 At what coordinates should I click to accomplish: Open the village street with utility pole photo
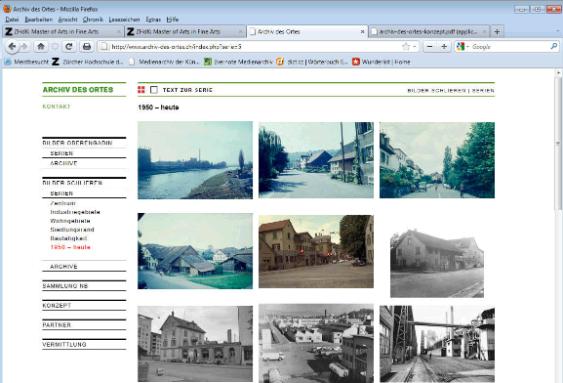point(316,160)
